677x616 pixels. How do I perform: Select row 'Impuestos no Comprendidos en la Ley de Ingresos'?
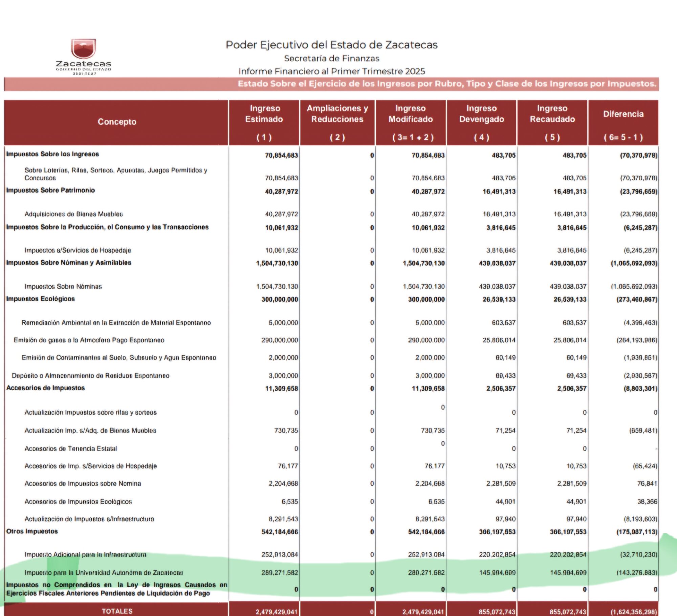332,589
